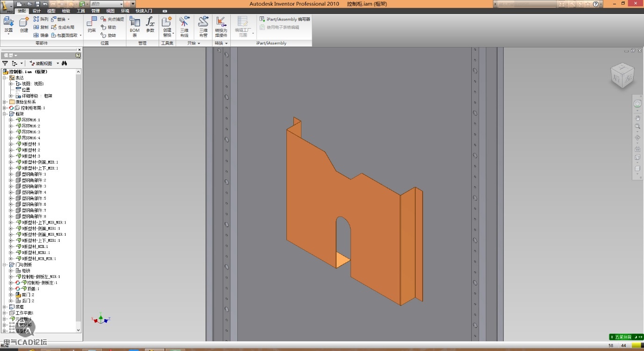644x351 pixels.
Task: Click the Undo arrow in quick access toolbar
Action: (x=45, y=4)
